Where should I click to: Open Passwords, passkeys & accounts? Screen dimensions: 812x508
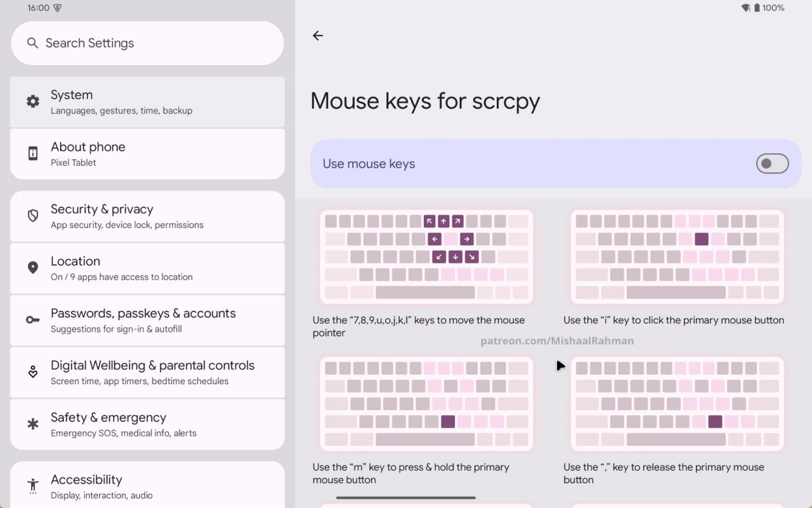tap(147, 320)
